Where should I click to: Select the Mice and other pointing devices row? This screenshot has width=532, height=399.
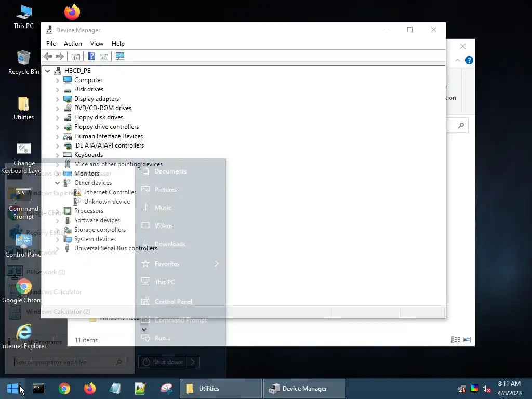pos(118,164)
